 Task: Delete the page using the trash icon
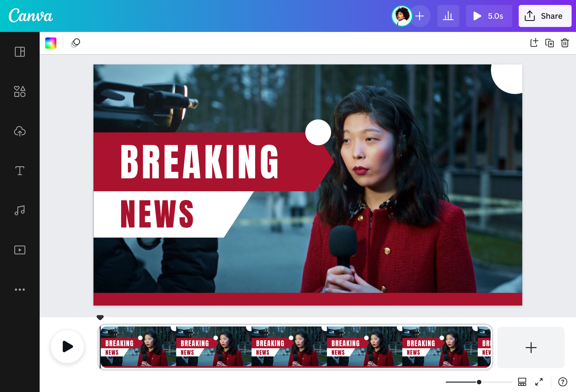[565, 43]
